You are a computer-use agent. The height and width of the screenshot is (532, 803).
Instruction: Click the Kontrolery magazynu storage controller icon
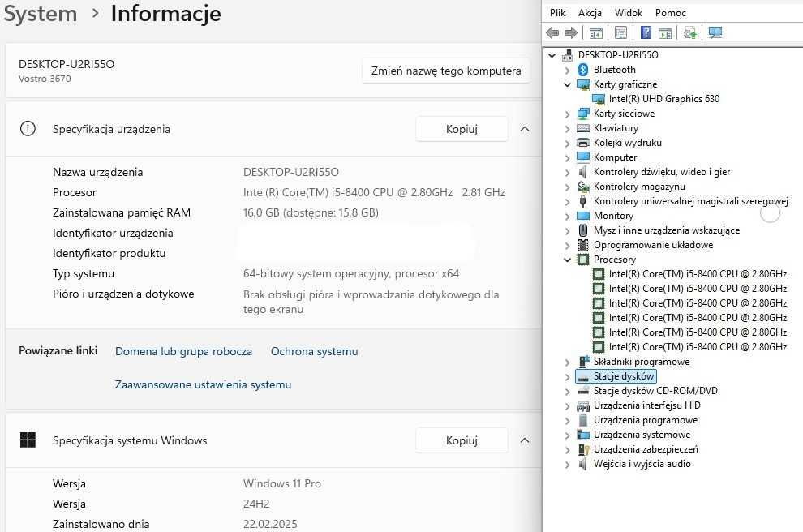point(583,187)
